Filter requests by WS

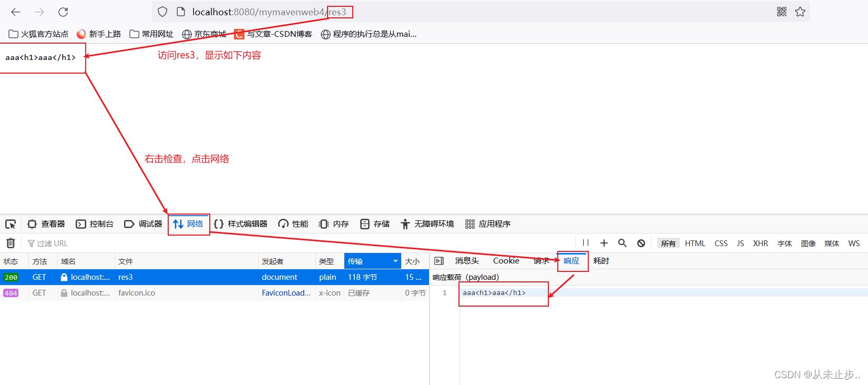point(854,243)
